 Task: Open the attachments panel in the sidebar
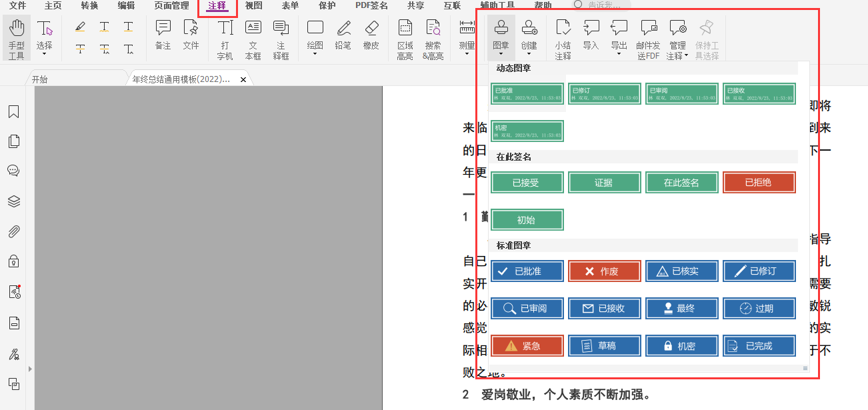click(13, 231)
